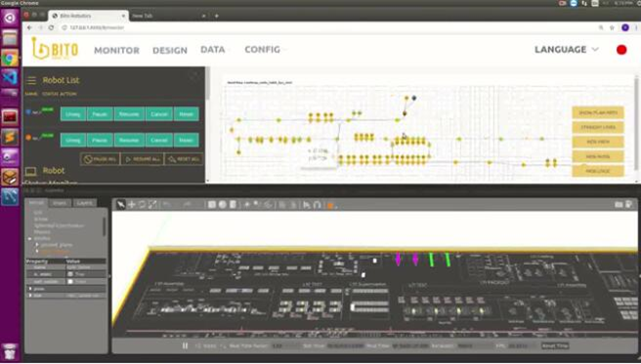Open the CONFIG menu dropdown
Screen dimensions: 641x364
[x=265, y=50]
